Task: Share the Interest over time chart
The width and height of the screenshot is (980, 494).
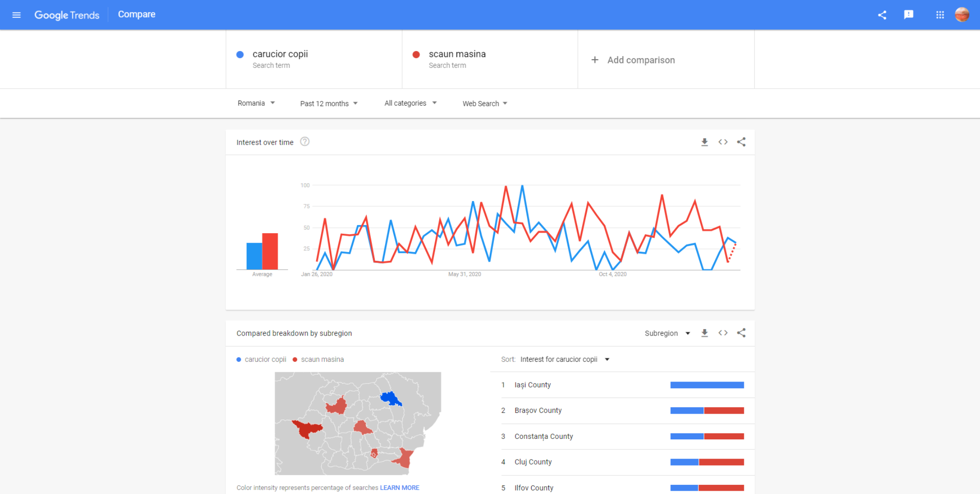Action: point(741,142)
